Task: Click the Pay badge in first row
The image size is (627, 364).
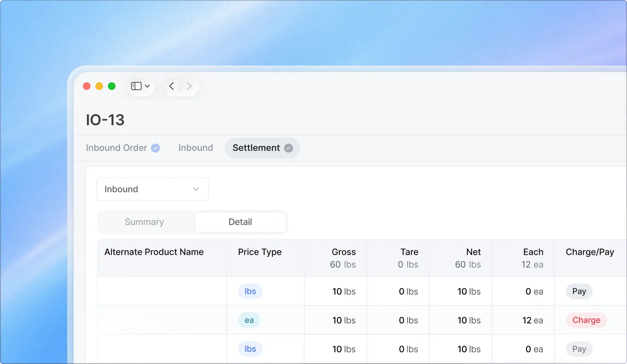Action: click(579, 291)
